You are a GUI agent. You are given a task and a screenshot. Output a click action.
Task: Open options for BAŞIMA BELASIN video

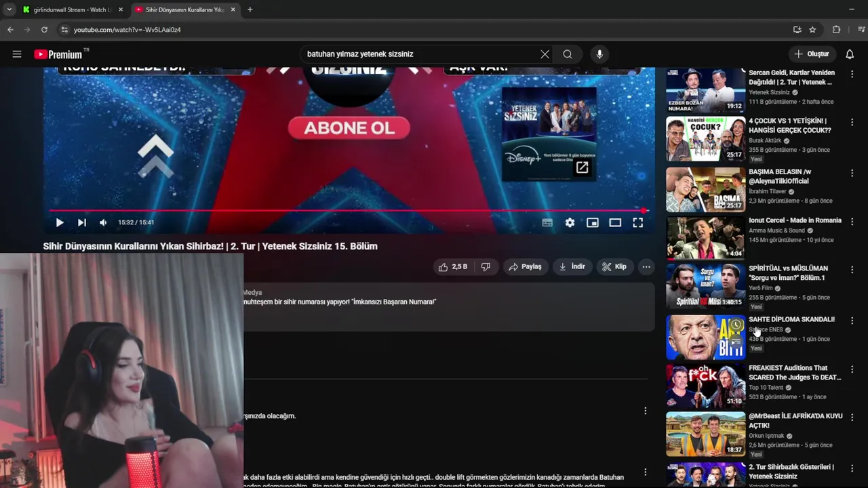coord(852,174)
